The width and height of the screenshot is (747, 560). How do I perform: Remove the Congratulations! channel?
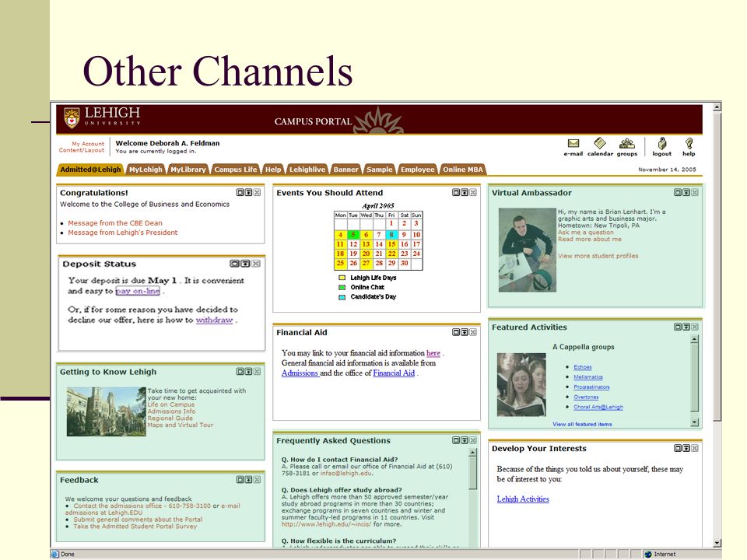coord(258,192)
